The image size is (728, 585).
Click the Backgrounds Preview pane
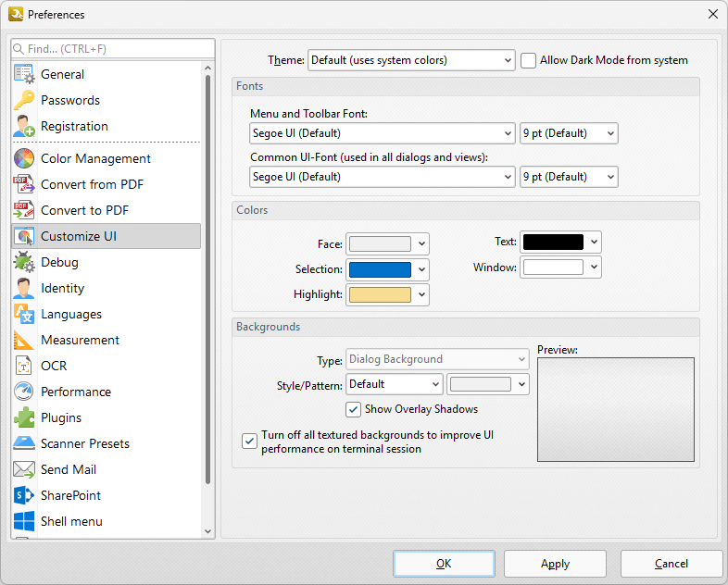point(616,410)
